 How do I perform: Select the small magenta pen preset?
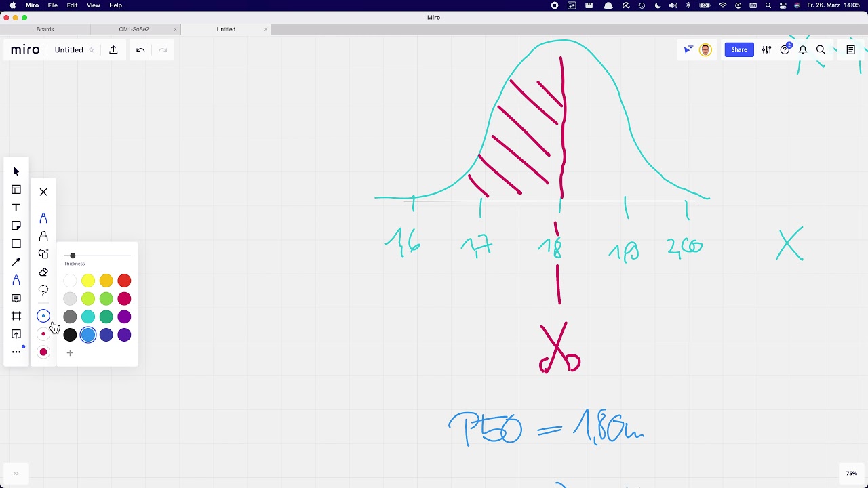[x=43, y=334]
